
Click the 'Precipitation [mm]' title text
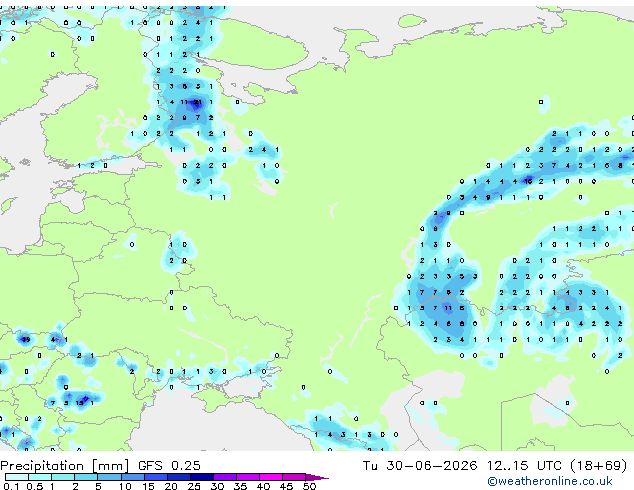65,466
